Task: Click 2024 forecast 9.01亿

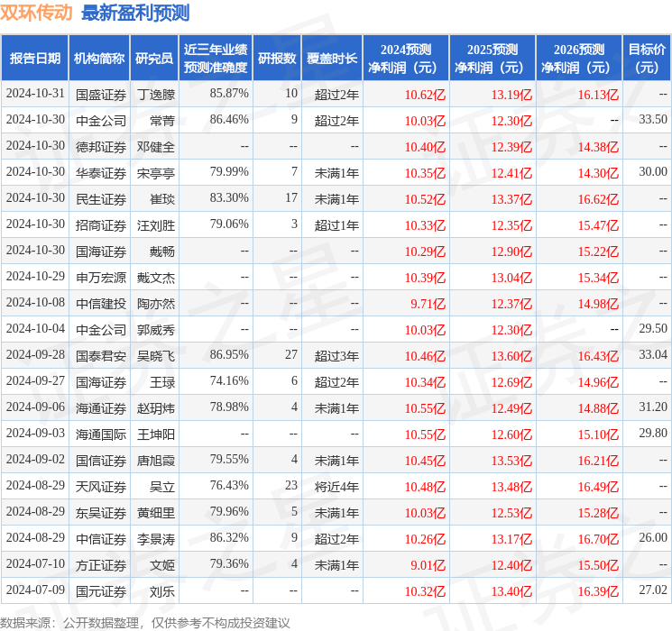Action: (x=428, y=565)
